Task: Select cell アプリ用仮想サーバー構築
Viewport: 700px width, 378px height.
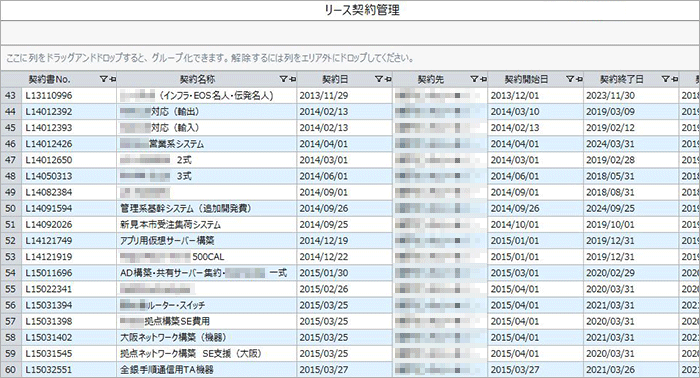Action: pyautogui.click(x=207, y=241)
